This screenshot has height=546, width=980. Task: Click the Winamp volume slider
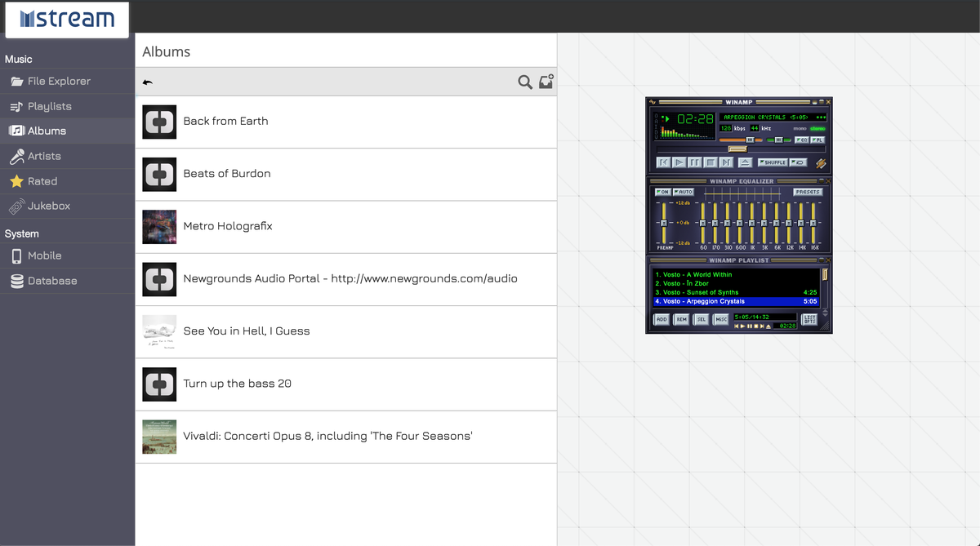(x=741, y=140)
